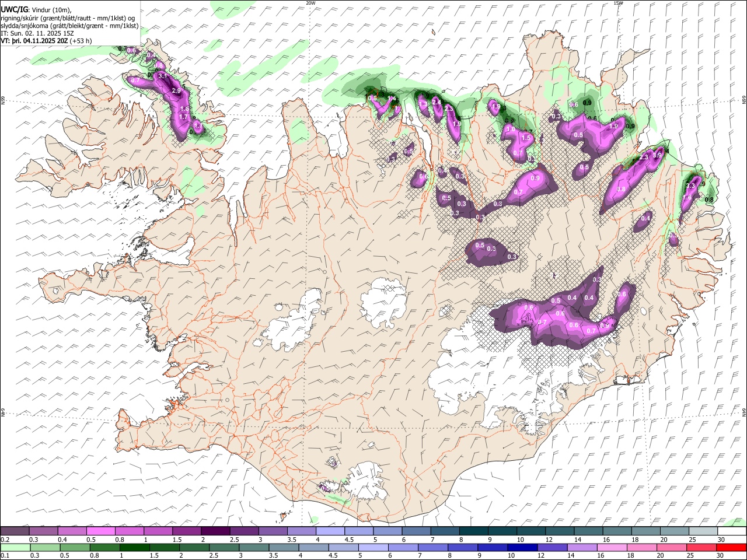Click the rain scale swatch starting at 25

(x=701, y=547)
